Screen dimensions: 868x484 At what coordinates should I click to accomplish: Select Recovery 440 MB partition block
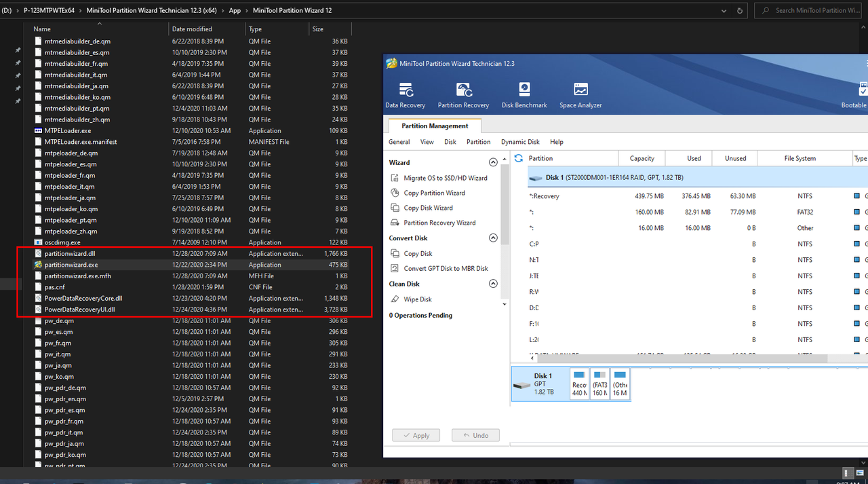coord(580,384)
